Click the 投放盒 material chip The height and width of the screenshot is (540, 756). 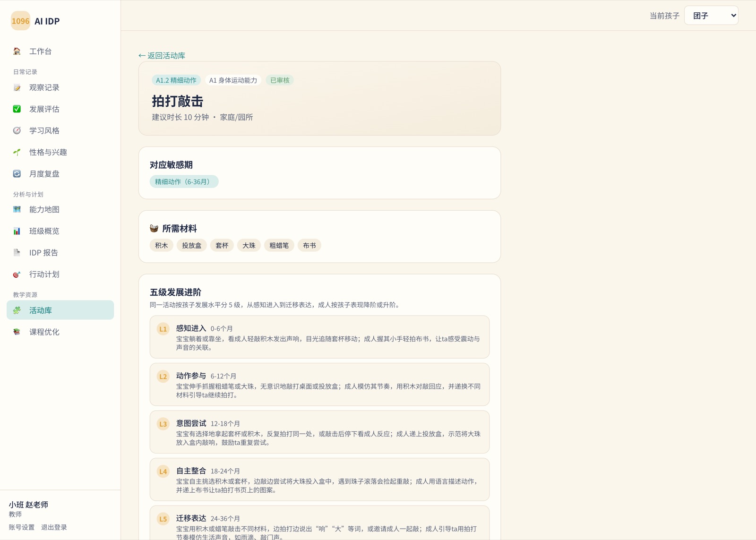191,245
